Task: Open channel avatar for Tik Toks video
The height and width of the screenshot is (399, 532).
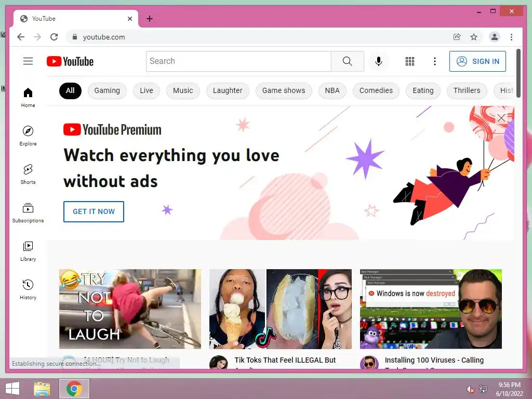Action: 219,362
